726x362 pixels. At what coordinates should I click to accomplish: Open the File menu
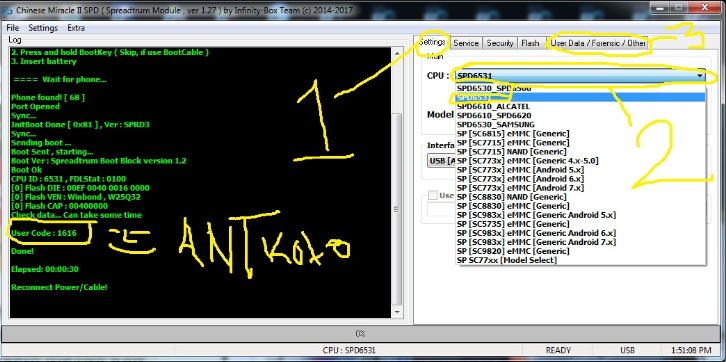click(13, 28)
